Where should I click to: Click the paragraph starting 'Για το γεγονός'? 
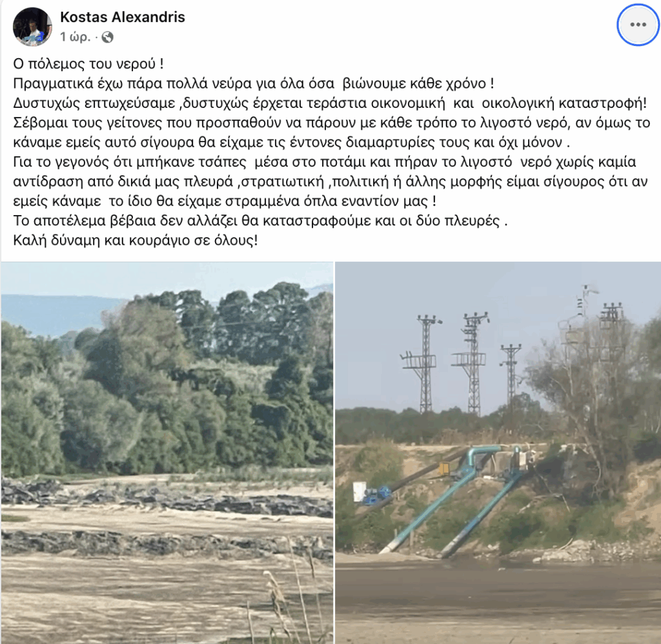point(330,182)
